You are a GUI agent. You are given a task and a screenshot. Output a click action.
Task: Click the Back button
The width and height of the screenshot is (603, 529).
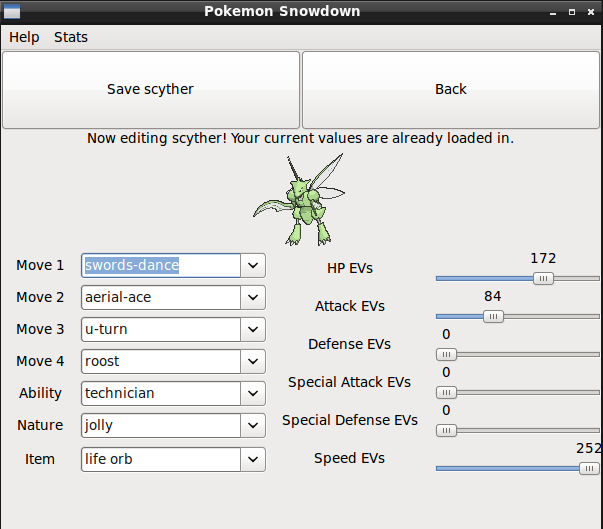[451, 90]
